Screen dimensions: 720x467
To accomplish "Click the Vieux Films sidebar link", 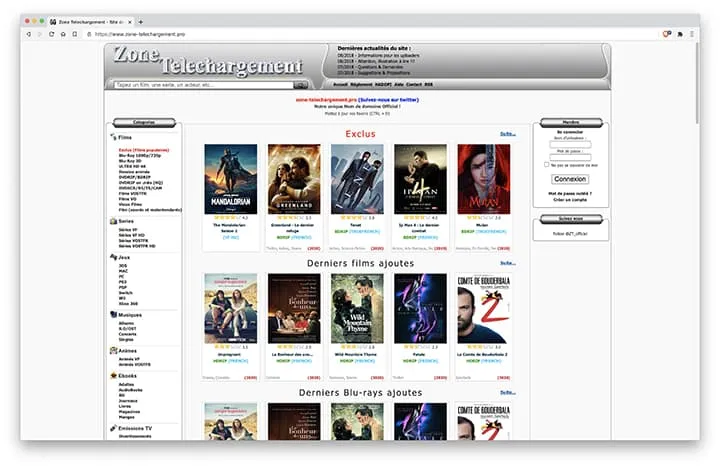I will coord(130,204).
